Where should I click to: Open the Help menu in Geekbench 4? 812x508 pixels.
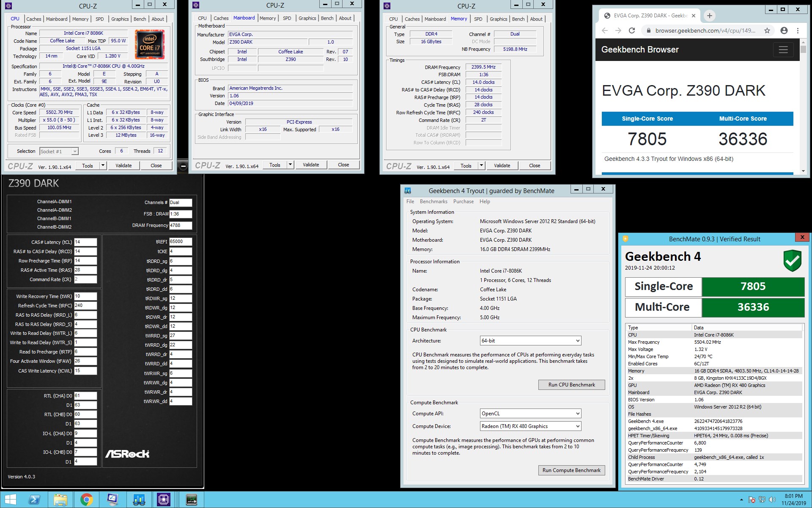tap(485, 202)
